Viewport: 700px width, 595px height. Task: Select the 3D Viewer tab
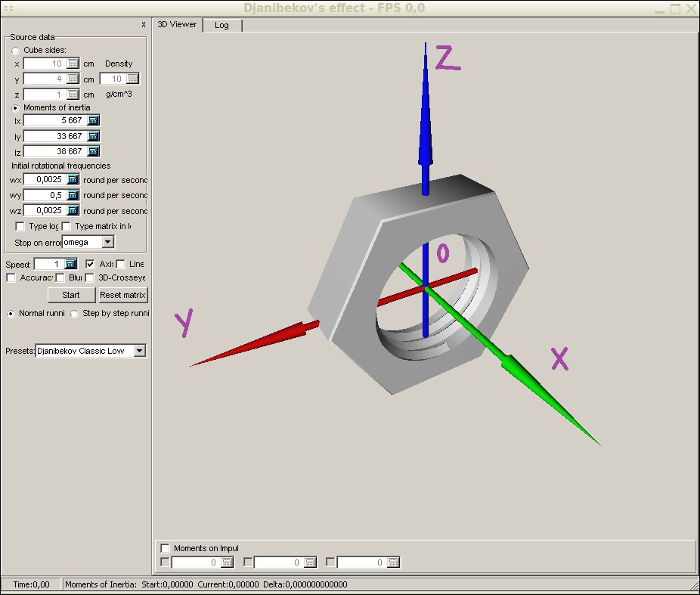[x=177, y=24]
